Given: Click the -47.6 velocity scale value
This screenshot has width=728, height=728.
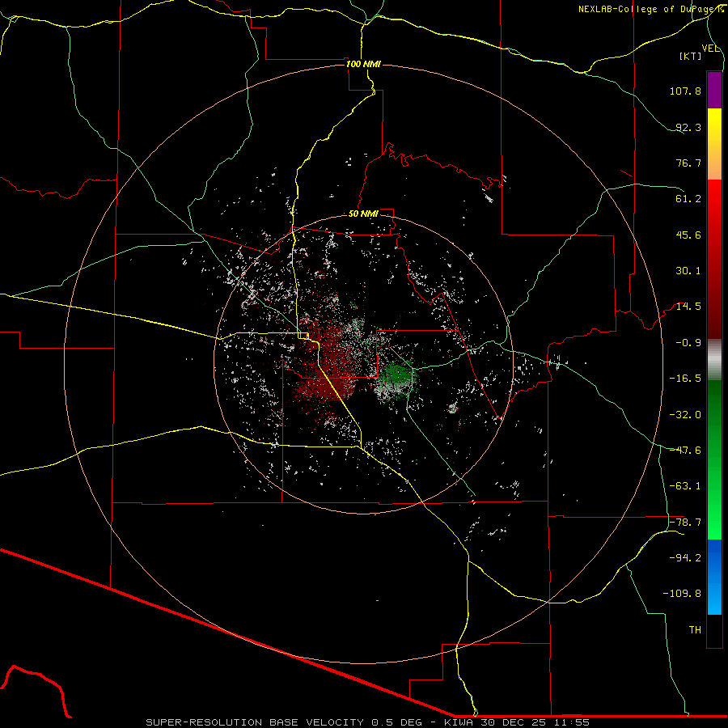Looking at the screenshot, I should (685, 451).
